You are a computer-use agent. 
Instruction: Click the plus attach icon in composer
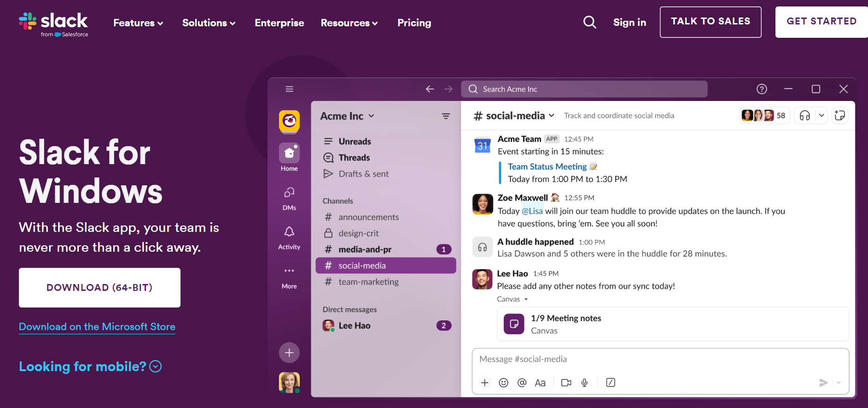tap(485, 383)
